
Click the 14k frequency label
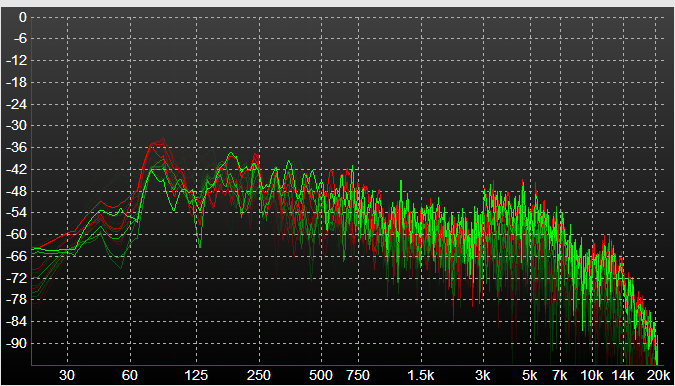click(623, 375)
